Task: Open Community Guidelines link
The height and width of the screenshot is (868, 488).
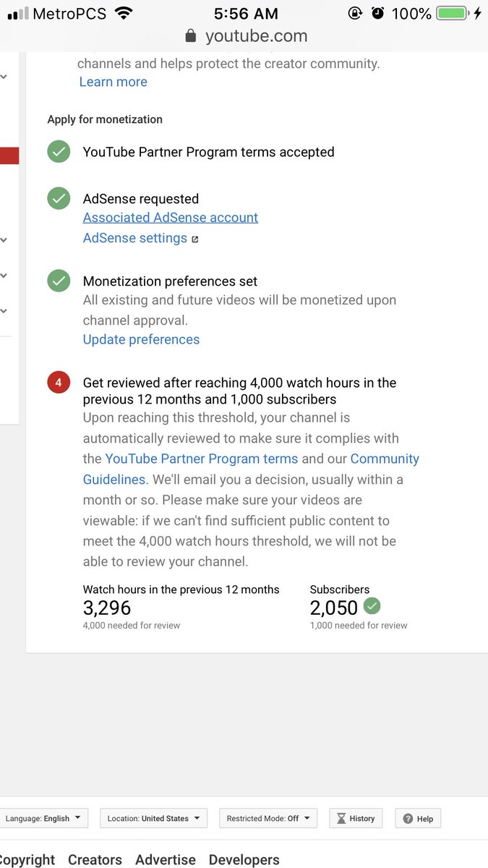Action: [x=251, y=469]
